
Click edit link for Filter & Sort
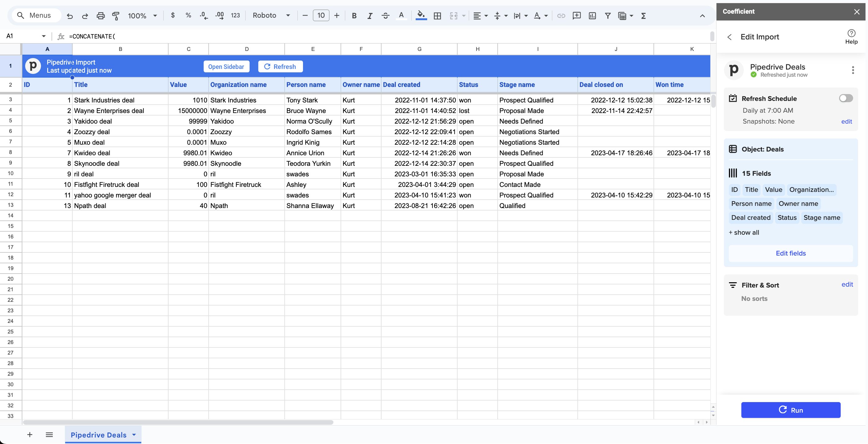pos(847,284)
